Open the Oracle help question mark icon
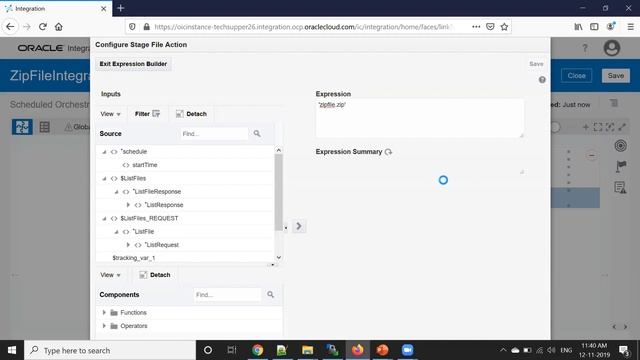The image size is (640, 360). [585, 48]
